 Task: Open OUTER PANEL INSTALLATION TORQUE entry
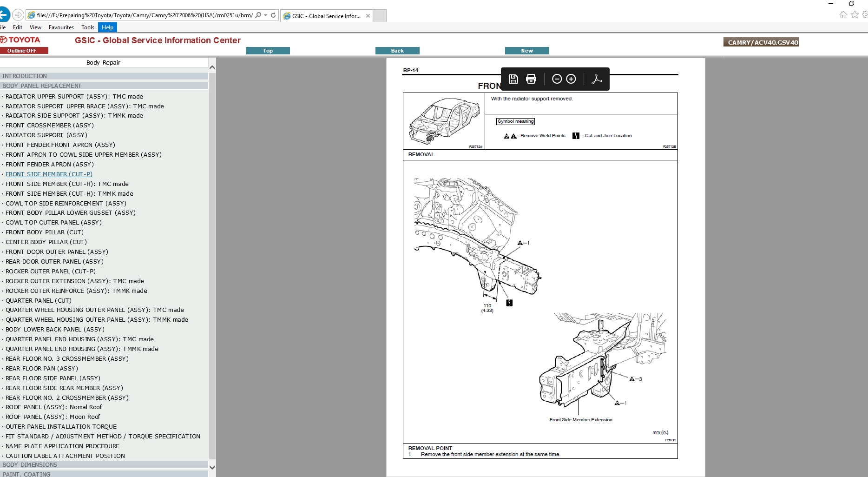(x=61, y=426)
